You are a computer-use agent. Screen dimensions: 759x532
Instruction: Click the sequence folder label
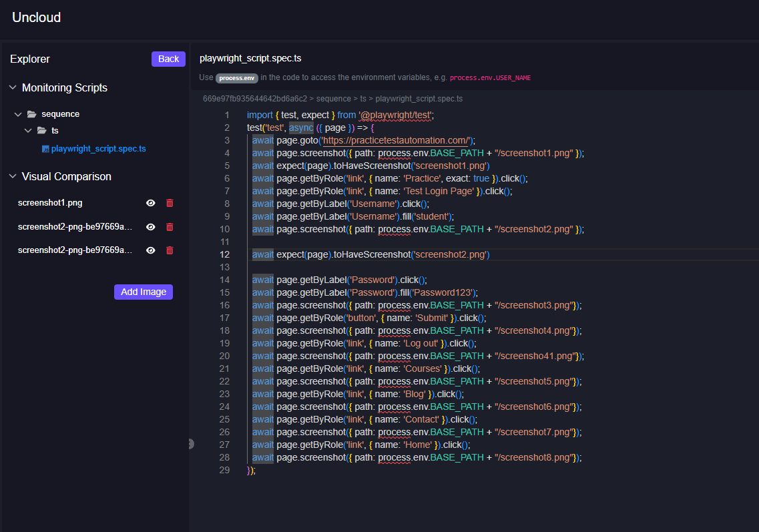point(61,114)
